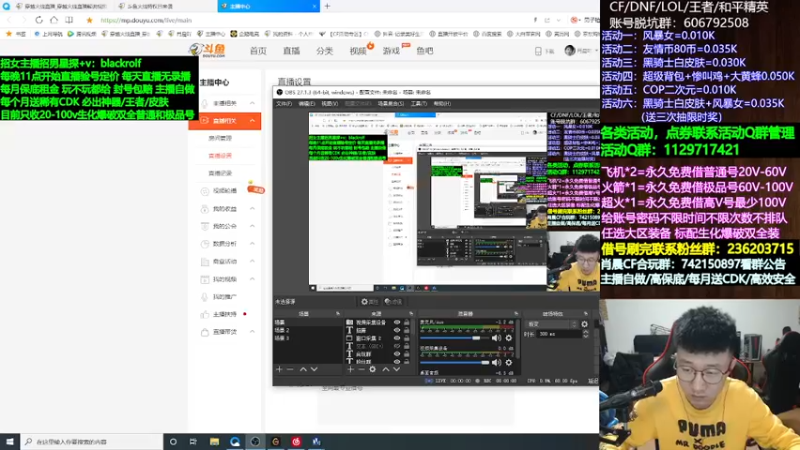Open 房间管理 in the sidebar

(220, 138)
